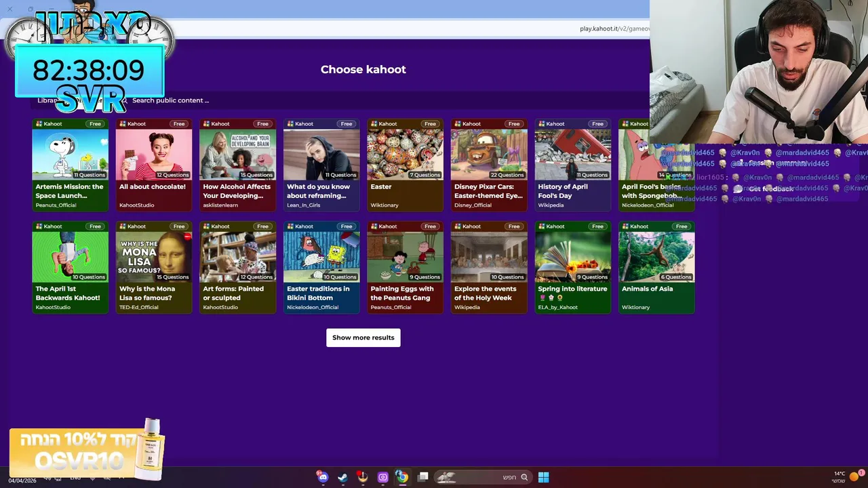Click Wiktionary under the Easter card
The image size is (868, 488).
point(384,205)
